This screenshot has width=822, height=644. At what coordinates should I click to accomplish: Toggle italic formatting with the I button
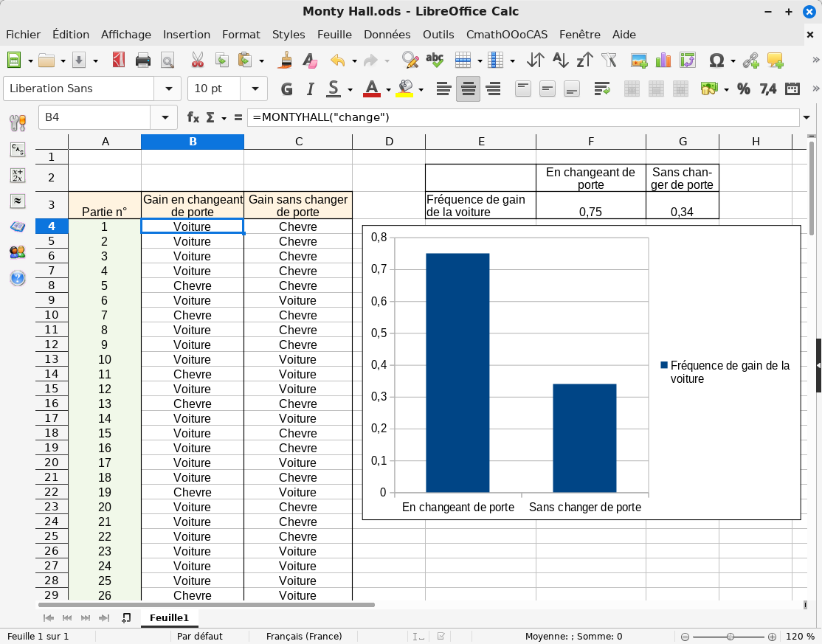pos(311,89)
